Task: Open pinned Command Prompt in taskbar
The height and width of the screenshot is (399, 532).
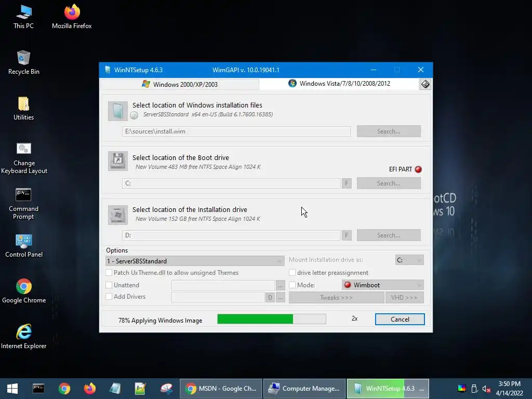Action: 38,389
